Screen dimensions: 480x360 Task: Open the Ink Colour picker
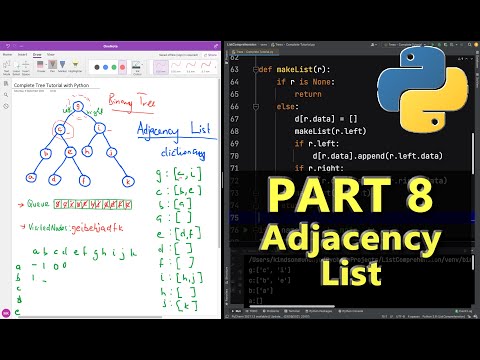coord(137,68)
